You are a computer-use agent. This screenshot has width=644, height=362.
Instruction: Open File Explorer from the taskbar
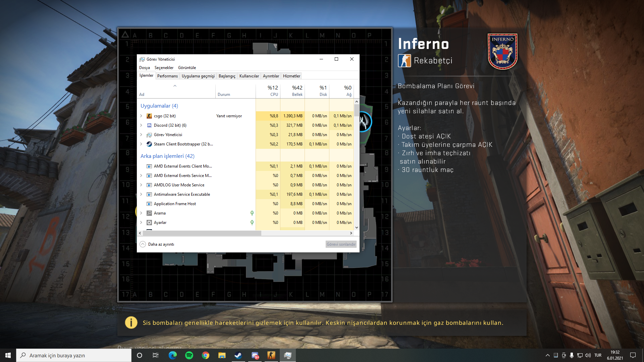pyautogui.click(x=222, y=355)
